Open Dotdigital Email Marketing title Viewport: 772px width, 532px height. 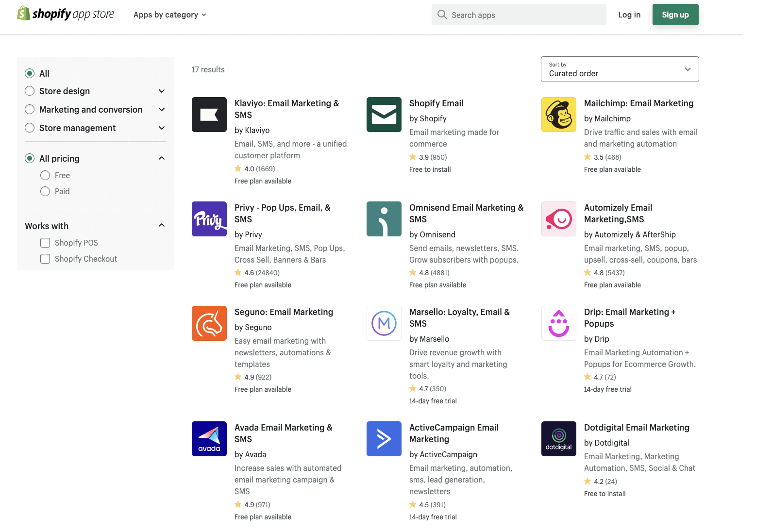pyautogui.click(x=637, y=428)
